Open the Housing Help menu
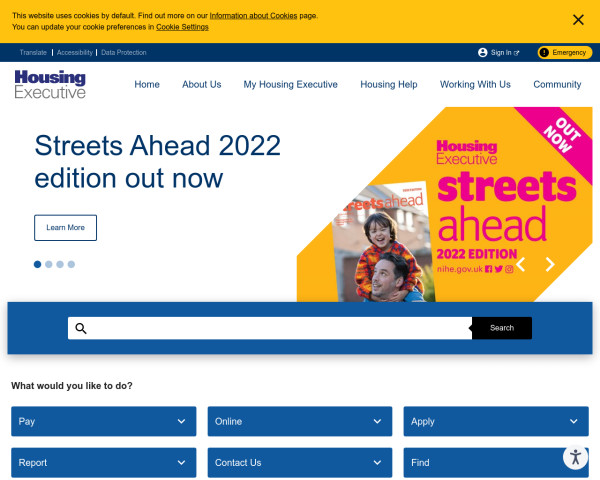The height and width of the screenshot is (480, 600). (x=389, y=84)
